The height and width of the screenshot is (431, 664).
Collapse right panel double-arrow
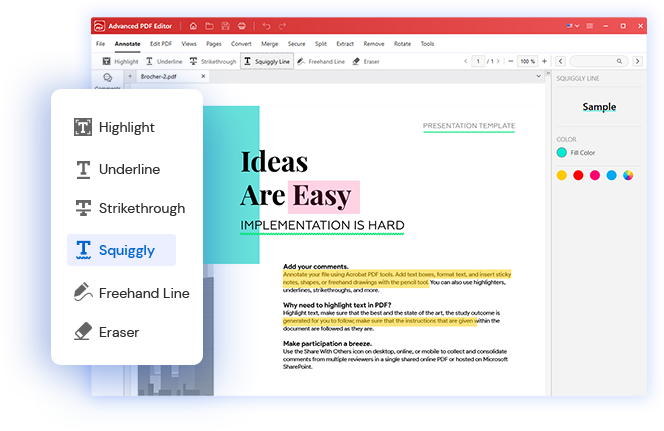[x=548, y=73]
